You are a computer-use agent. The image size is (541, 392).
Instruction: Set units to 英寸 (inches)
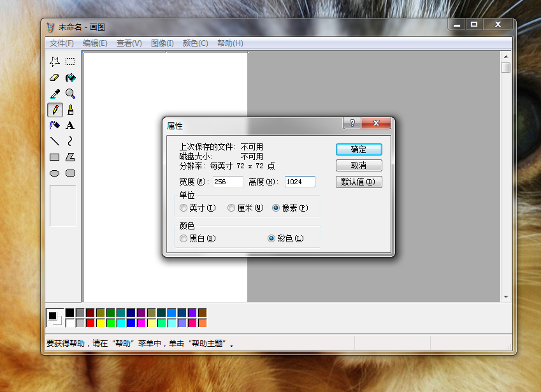[198, 208]
